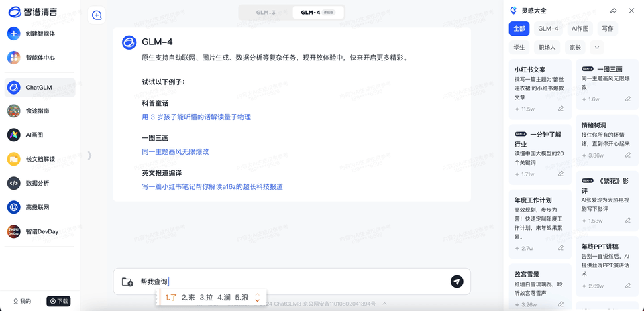Screen dimensions: 644x311
Task: Click the new chat icon
Action: (x=97, y=15)
